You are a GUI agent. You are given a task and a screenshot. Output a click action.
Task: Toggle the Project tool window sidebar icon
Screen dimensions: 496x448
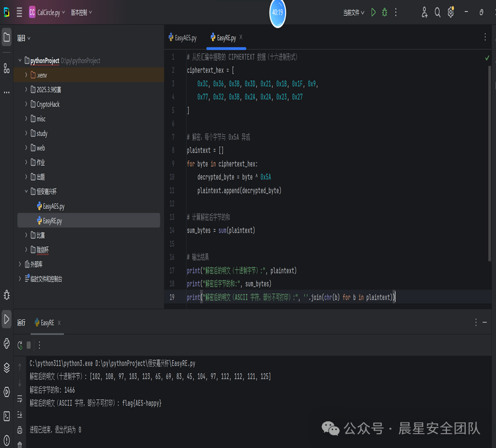pos(7,37)
